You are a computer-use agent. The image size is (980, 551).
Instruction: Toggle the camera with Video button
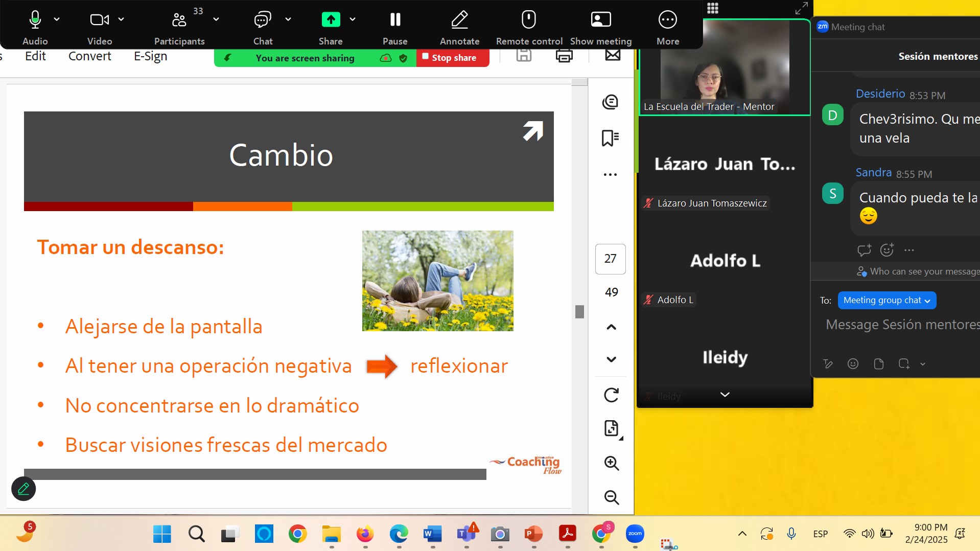tap(99, 20)
